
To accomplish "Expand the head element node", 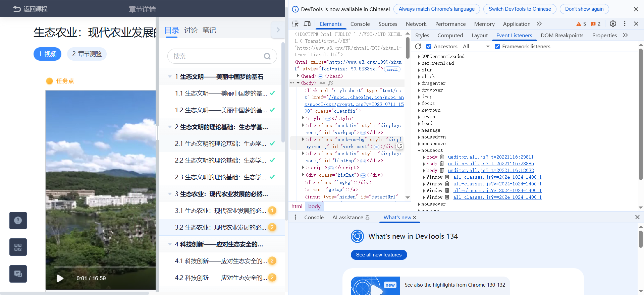I will click(x=298, y=76).
